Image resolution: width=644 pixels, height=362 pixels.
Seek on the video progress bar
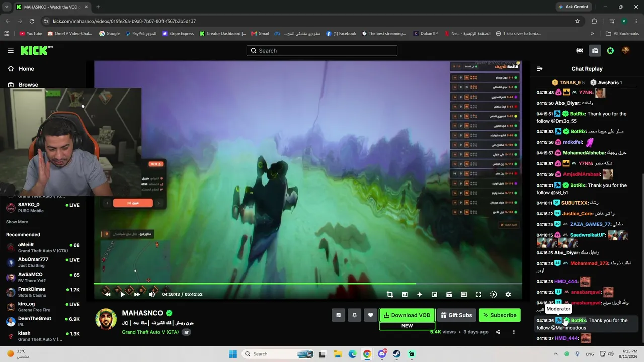pyautogui.click(x=308, y=284)
